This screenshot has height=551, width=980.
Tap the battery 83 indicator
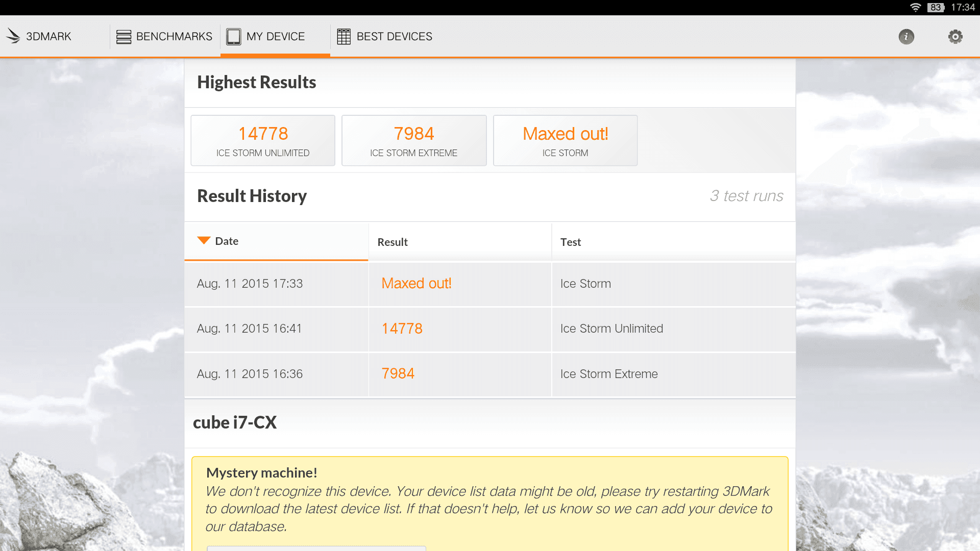click(936, 8)
